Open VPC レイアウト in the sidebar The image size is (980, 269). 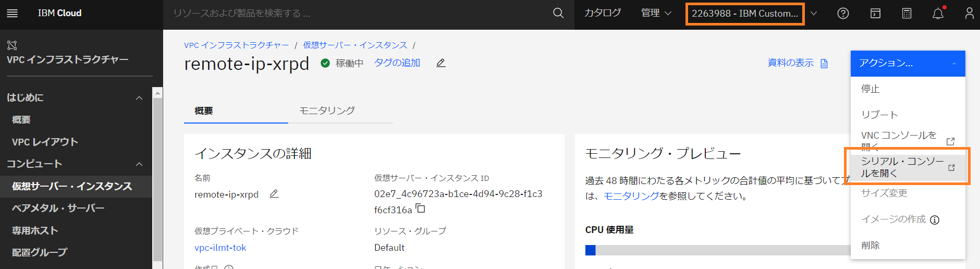(x=76, y=142)
